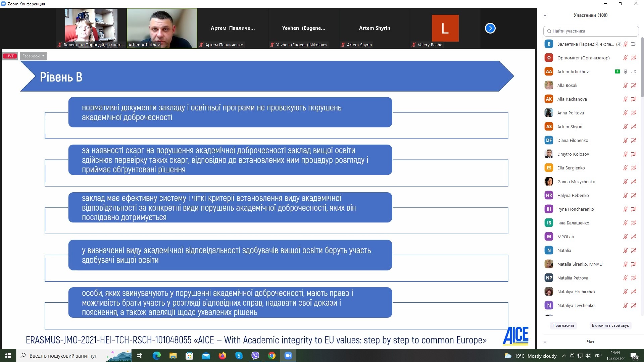Toggle Diana Filonenko's microphone mute
The width and height of the screenshot is (644, 362).
[626, 140]
